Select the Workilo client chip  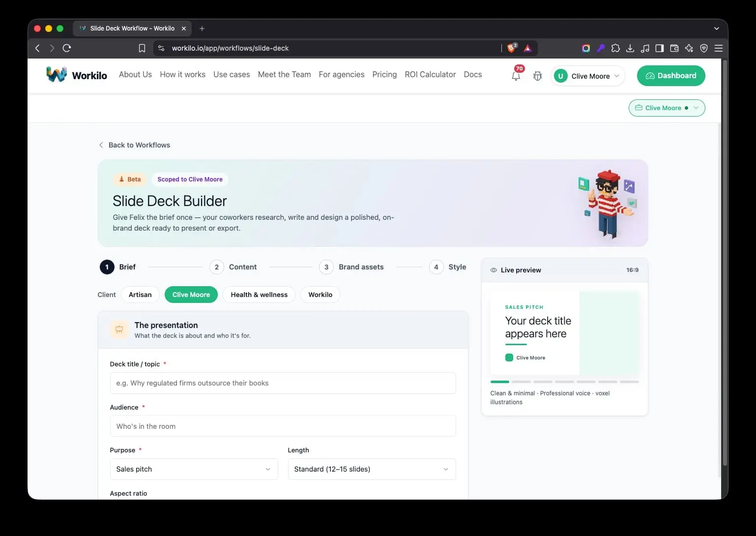click(x=320, y=295)
